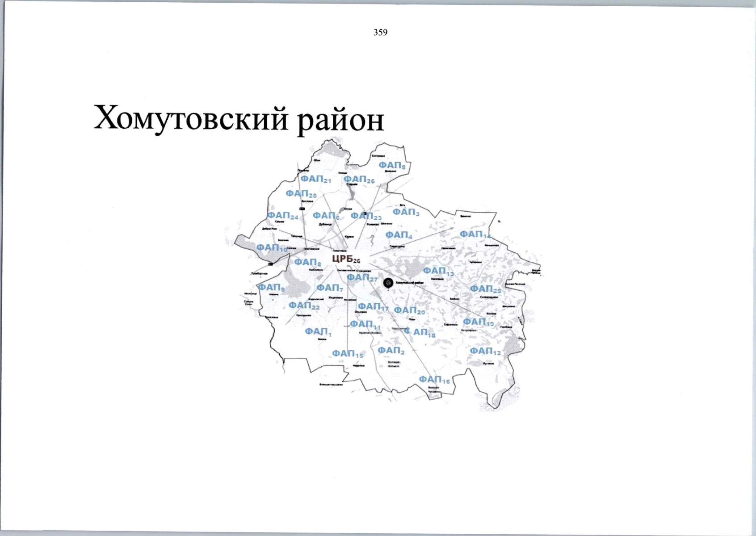756x536 pixels.
Task: Click the ФАП19 marker near Петровское
Action: [x=477, y=321]
